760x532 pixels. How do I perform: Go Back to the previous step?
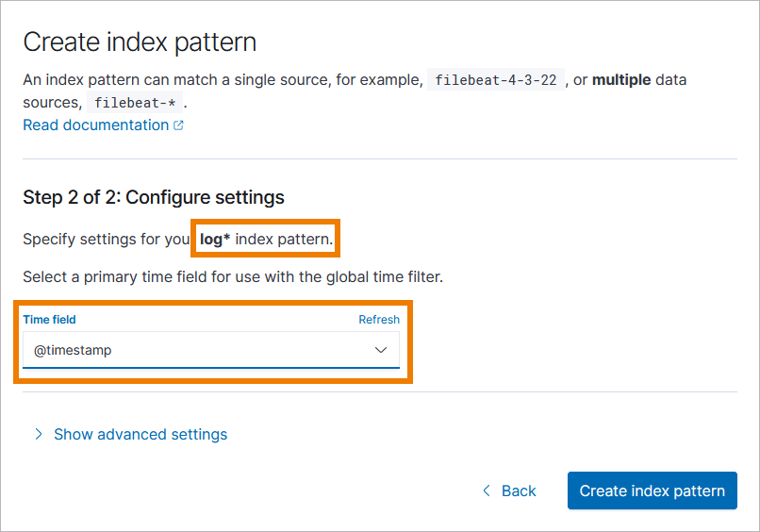518,490
